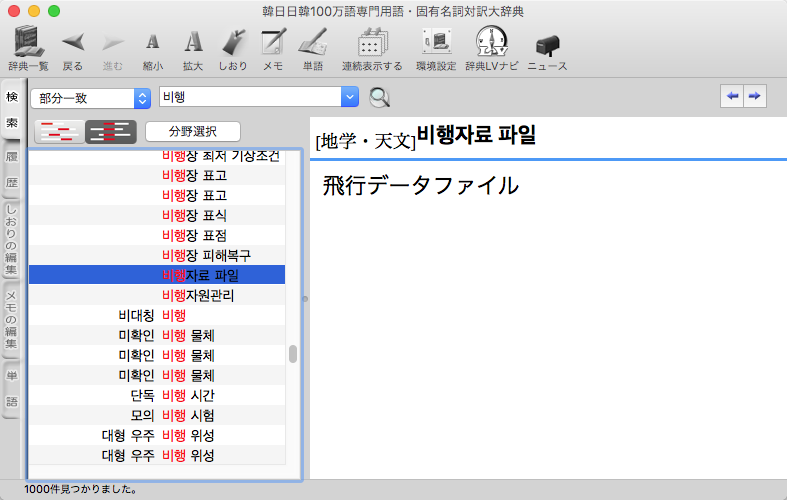Click the results list scrollbar thumb
Viewport: 787px width, 500px height.
click(293, 354)
